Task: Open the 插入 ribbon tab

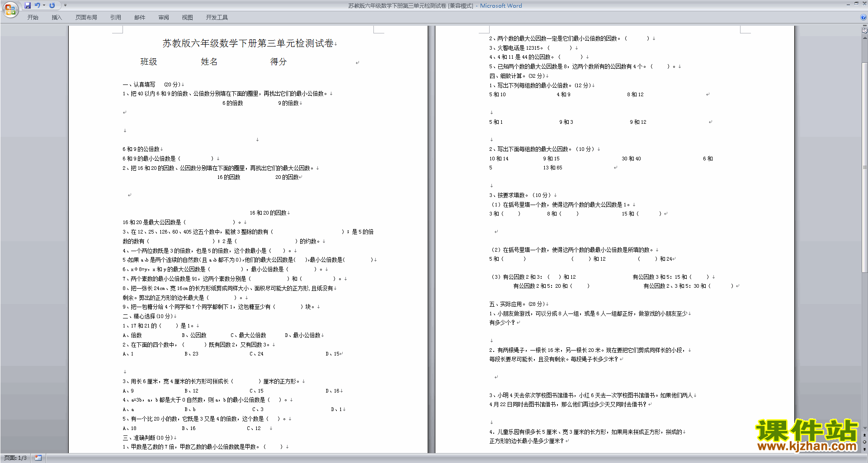Action: click(x=57, y=18)
